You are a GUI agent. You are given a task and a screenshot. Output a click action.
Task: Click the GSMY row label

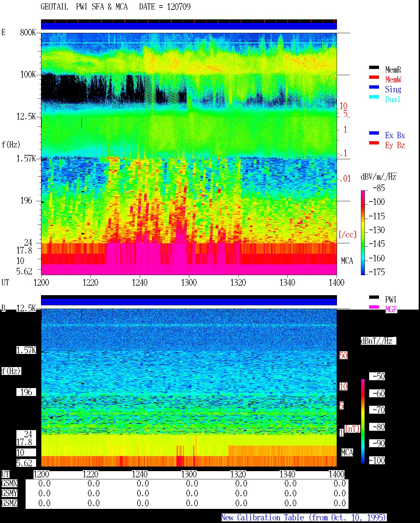pyautogui.click(x=9, y=493)
